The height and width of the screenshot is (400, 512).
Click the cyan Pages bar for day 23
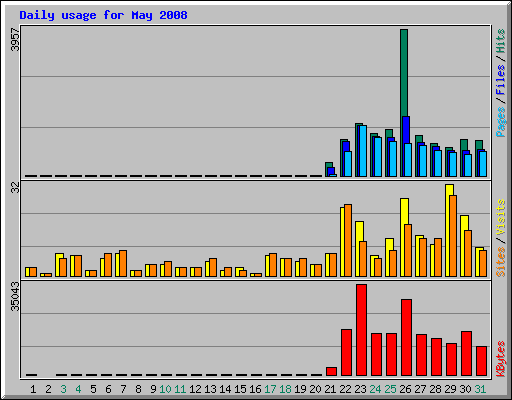(x=363, y=151)
